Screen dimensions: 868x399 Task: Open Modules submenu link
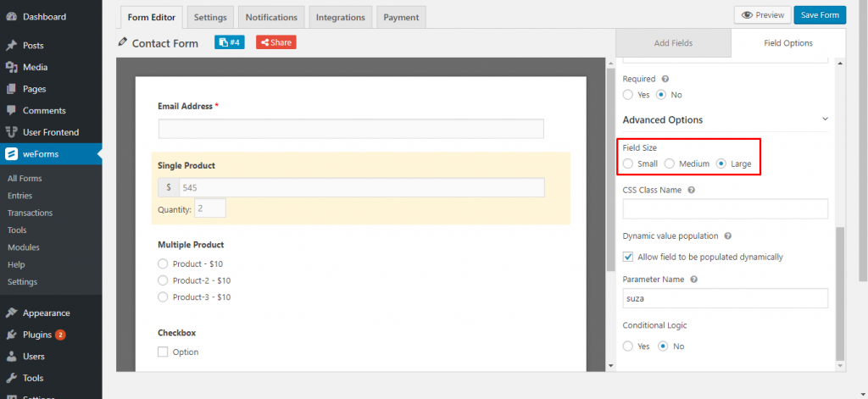point(23,247)
